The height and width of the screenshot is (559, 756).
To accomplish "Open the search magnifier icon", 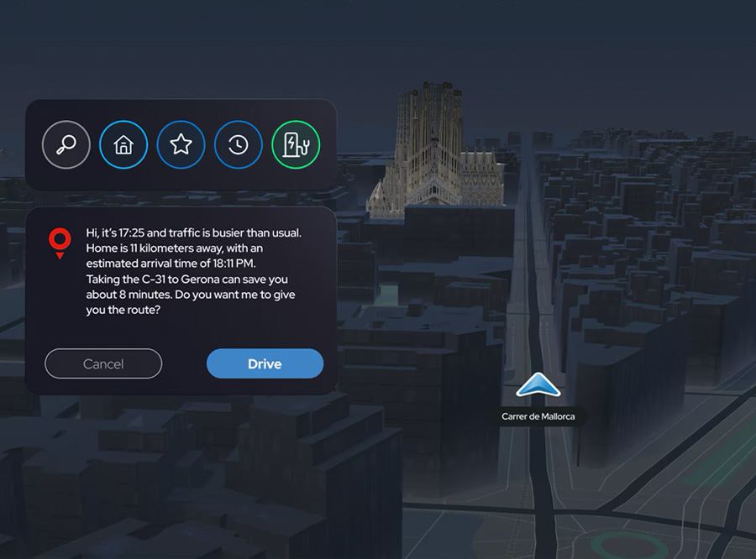I will pyautogui.click(x=66, y=144).
